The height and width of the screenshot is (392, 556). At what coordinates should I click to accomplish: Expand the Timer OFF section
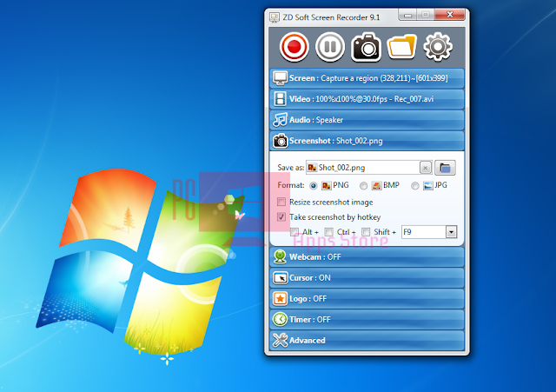point(367,320)
